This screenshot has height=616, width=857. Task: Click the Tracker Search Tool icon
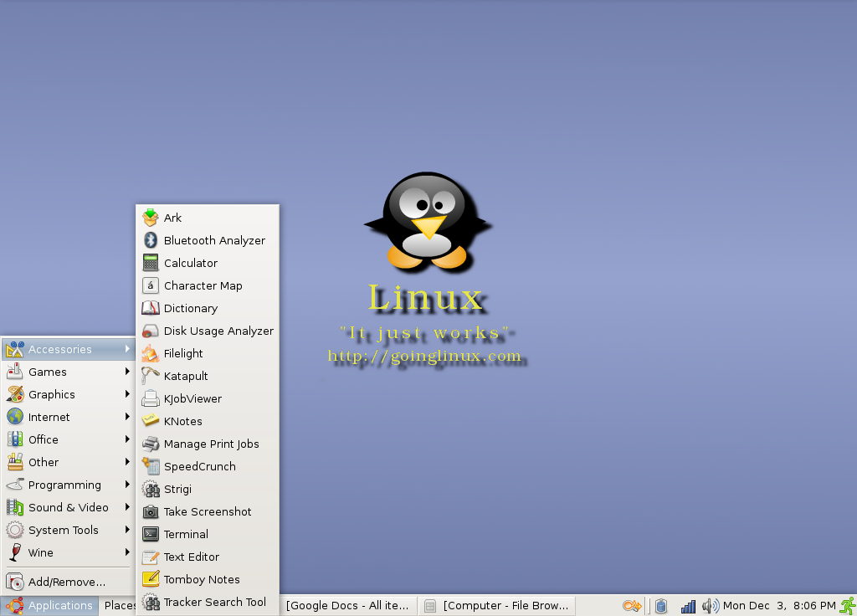(x=151, y=602)
